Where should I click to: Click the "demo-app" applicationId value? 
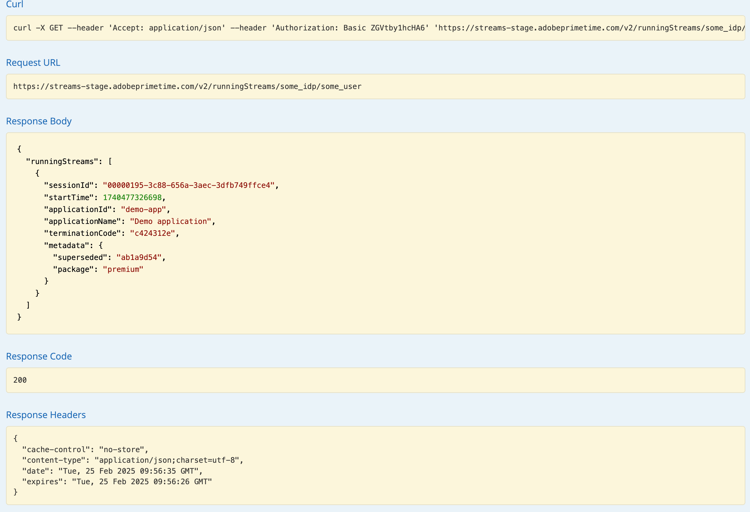click(144, 209)
